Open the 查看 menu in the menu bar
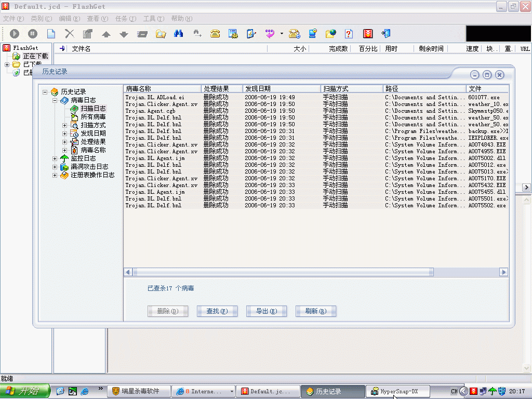 point(97,19)
